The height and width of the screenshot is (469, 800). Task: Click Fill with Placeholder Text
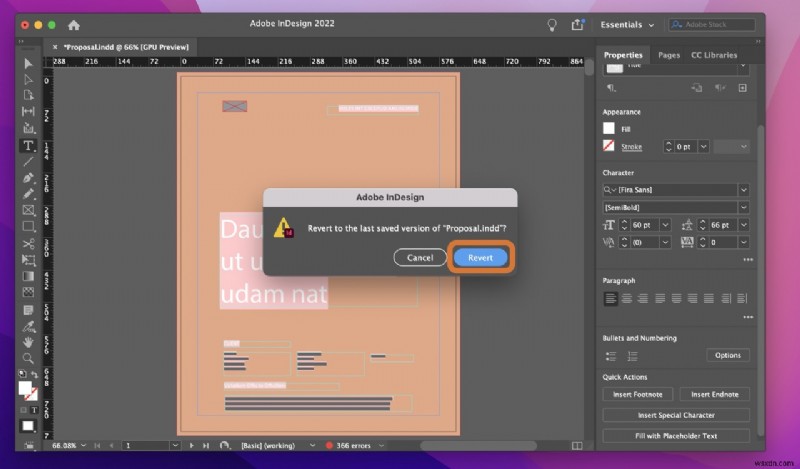676,436
